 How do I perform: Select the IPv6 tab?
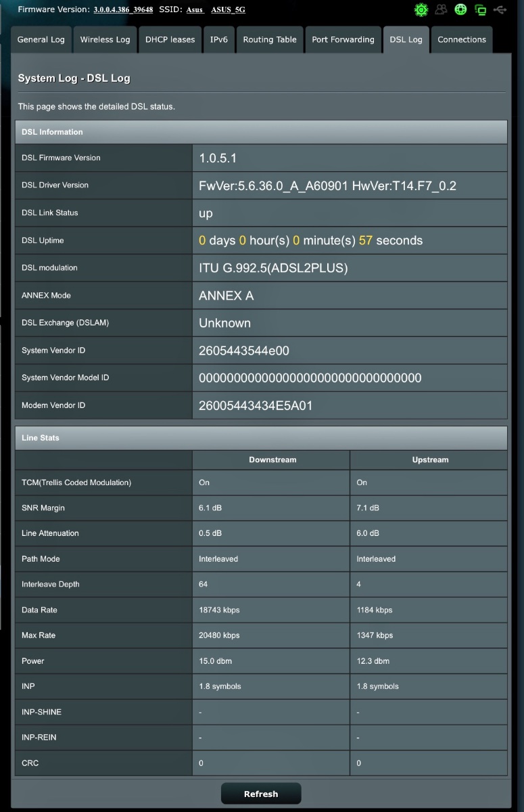(219, 40)
